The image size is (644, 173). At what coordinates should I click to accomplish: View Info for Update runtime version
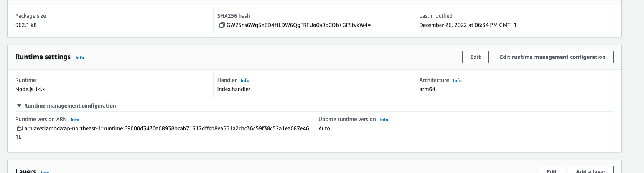(x=384, y=120)
